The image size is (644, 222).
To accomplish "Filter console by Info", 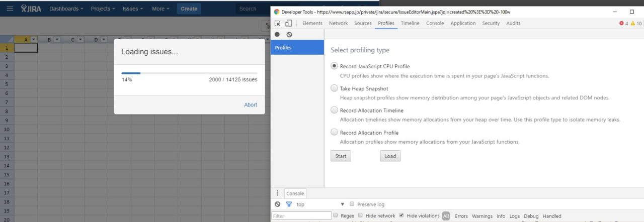I will tap(501, 216).
